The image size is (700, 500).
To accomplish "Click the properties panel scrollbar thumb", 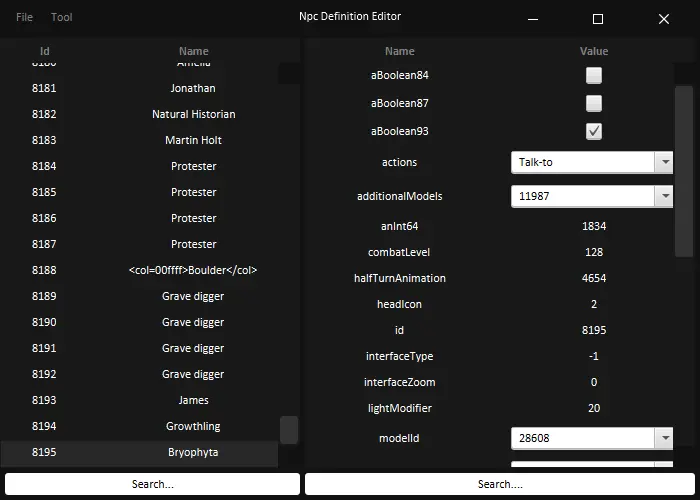I will 684,170.
